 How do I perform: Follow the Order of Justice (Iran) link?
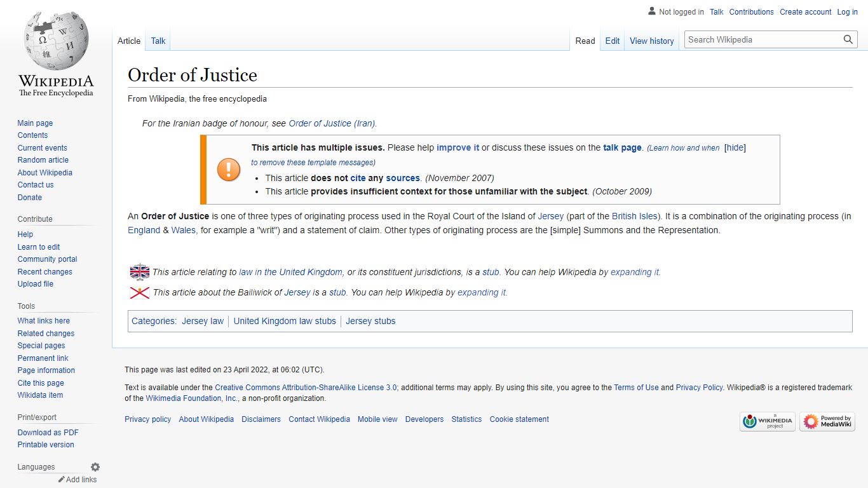click(332, 123)
